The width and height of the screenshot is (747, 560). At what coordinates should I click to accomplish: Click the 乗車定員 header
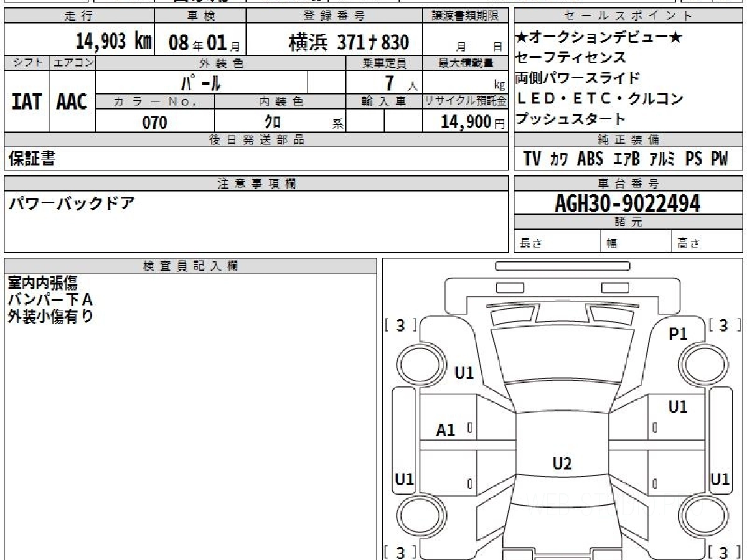(x=385, y=63)
